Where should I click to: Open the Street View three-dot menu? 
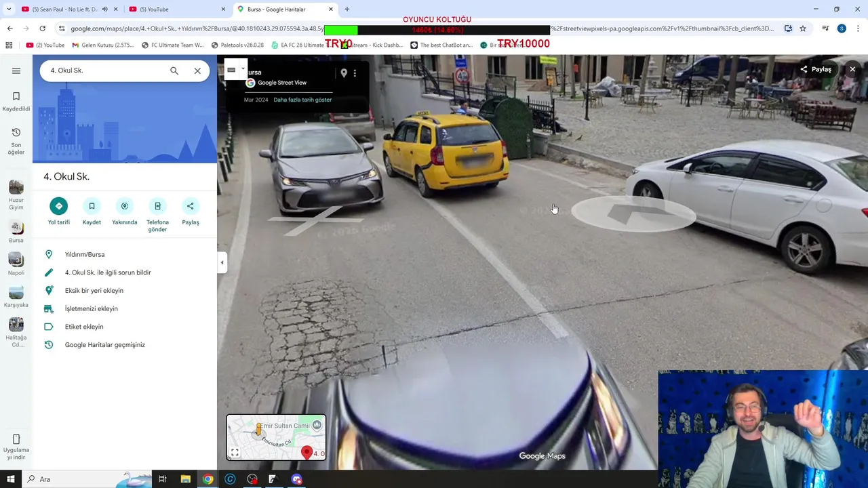355,73
